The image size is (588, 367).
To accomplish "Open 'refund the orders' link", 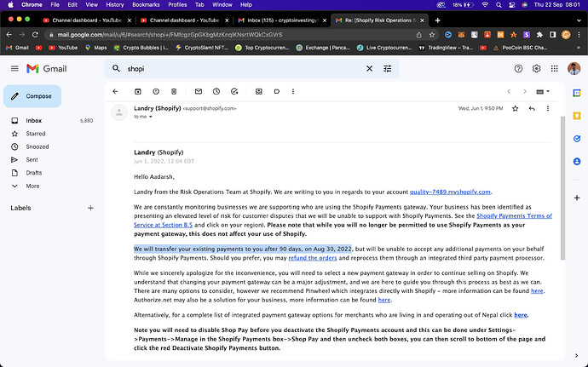I will pyautogui.click(x=313, y=258).
